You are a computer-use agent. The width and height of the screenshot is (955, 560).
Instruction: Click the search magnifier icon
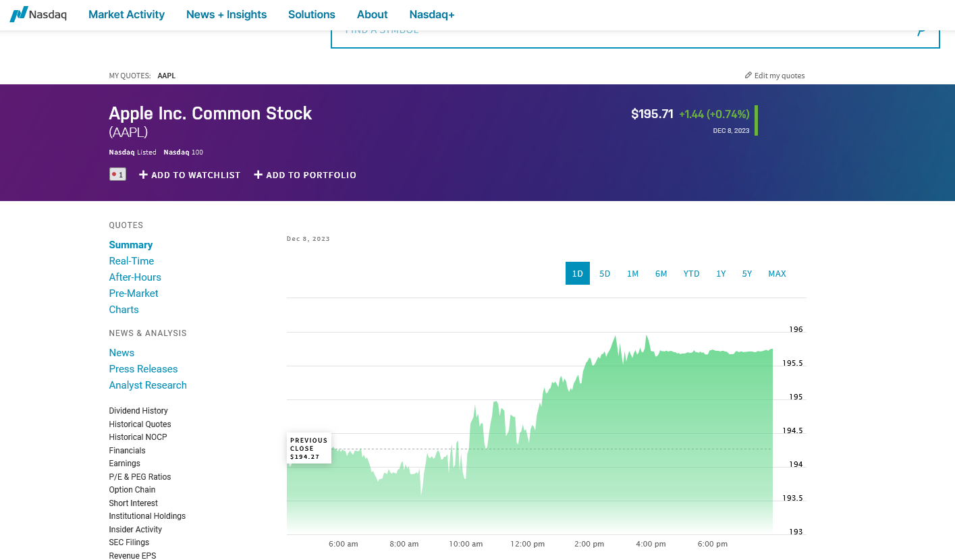click(x=921, y=31)
